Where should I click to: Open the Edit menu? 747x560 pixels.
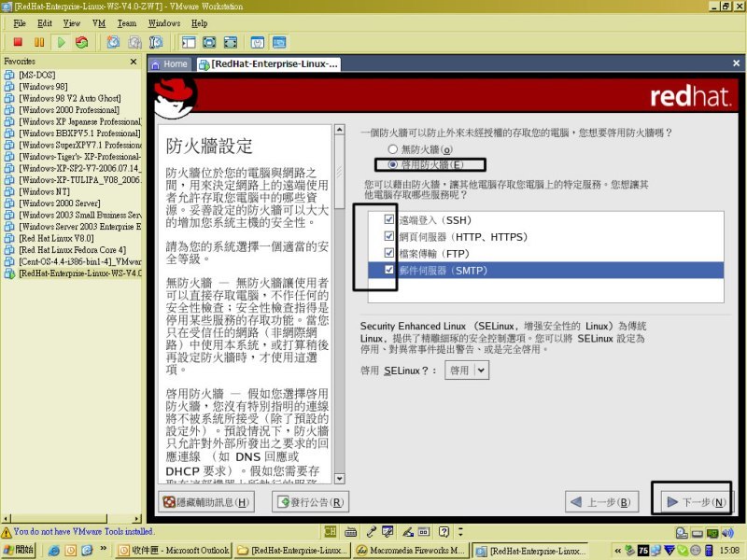tap(45, 23)
